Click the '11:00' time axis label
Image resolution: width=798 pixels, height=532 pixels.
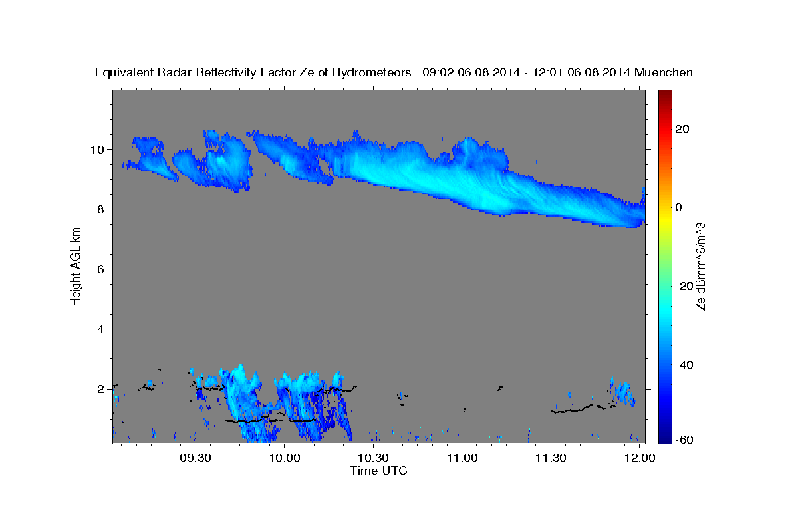[462, 458]
